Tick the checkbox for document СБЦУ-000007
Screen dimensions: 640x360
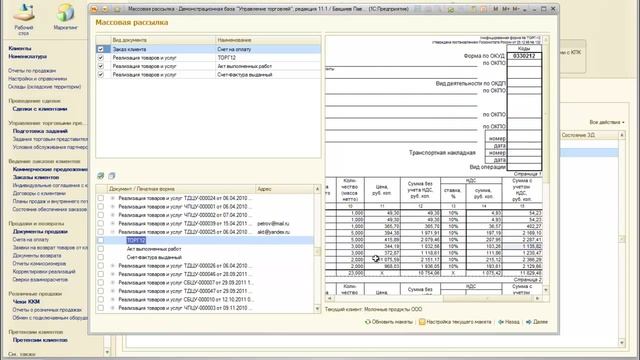pos(100,282)
